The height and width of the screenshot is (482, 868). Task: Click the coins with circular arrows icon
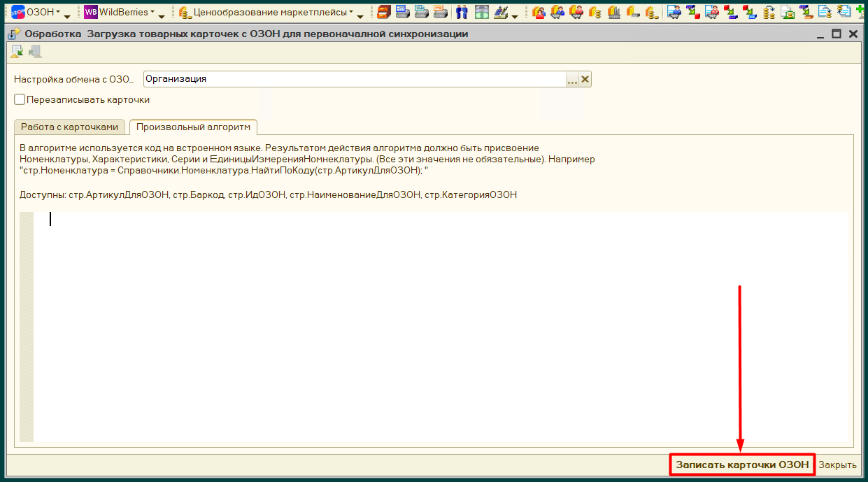point(769,12)
